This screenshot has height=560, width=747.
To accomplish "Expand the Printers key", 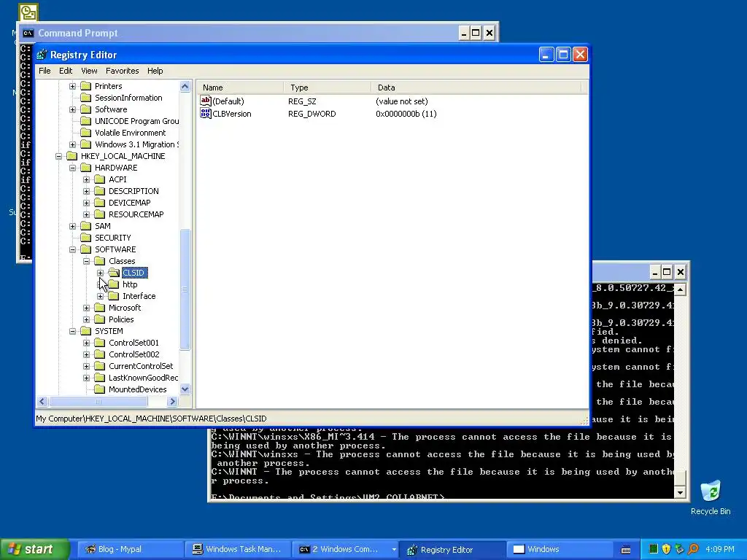I will click(x=72, y=86).
